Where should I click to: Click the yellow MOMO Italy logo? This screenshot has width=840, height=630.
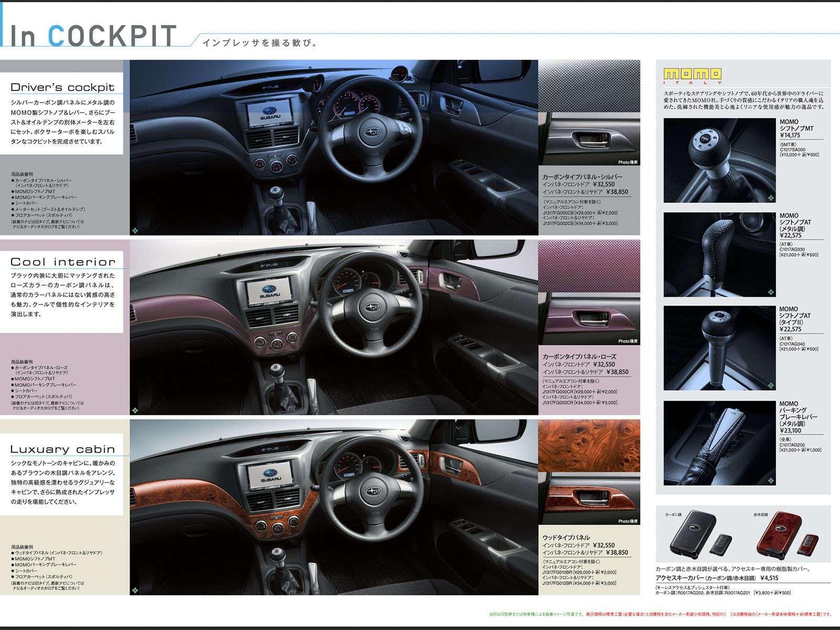click(x=692, y=75)
